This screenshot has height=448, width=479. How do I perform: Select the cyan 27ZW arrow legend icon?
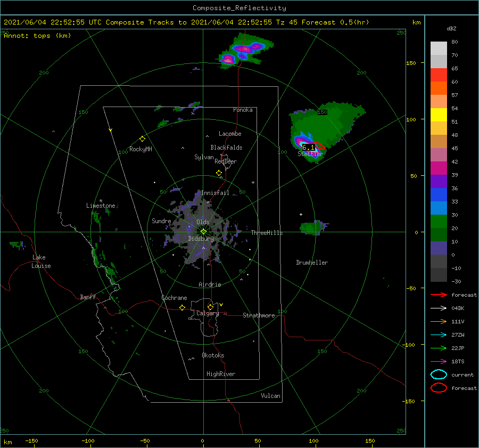click(x=439, y=335)
